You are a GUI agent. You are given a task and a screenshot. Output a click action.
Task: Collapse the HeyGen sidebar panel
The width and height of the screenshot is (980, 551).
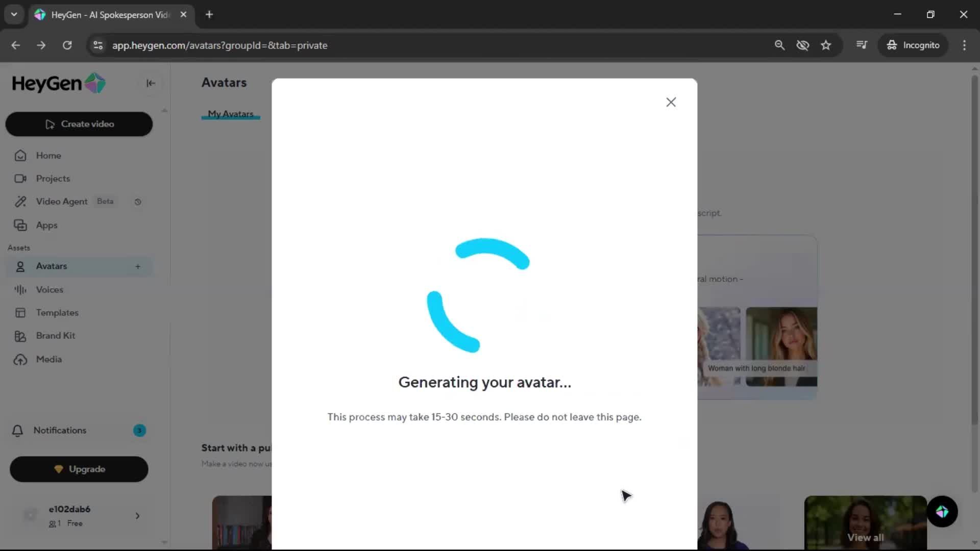pyautogui.click(x=151, y=83)
